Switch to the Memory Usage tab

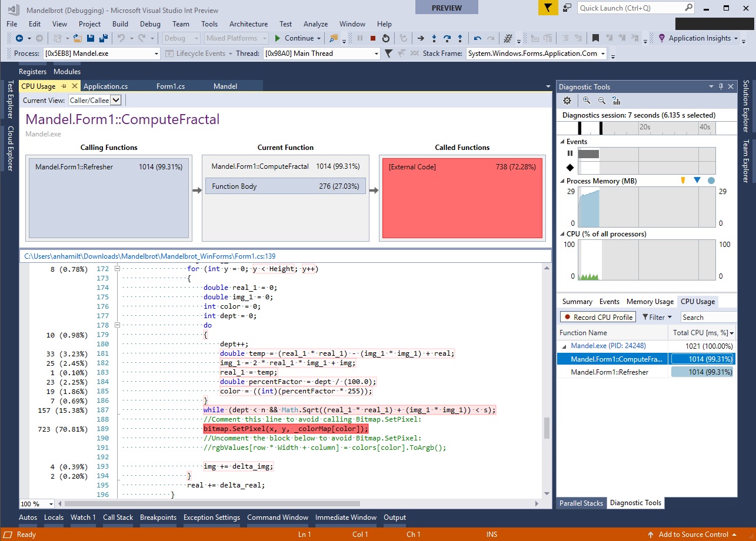pyautogui.click(x=650, y=302)
